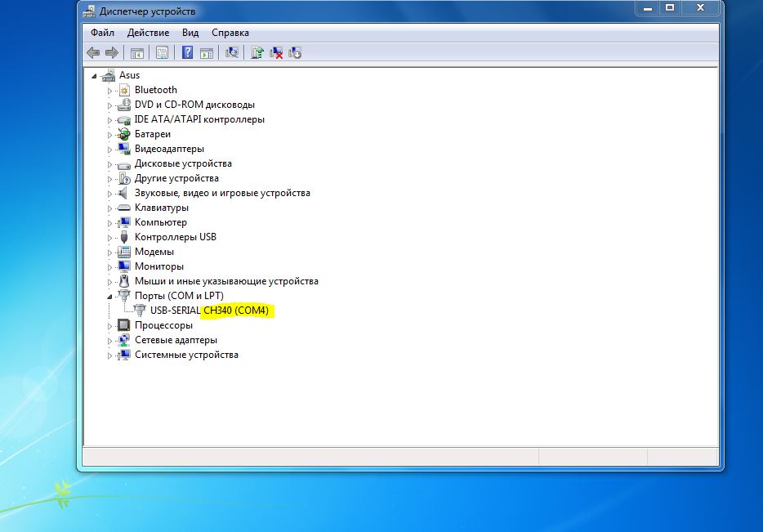763x532 pixels.
Task: Select USB-SERIAL CH340 (COM4) device
Action: (x=209, y=311)
